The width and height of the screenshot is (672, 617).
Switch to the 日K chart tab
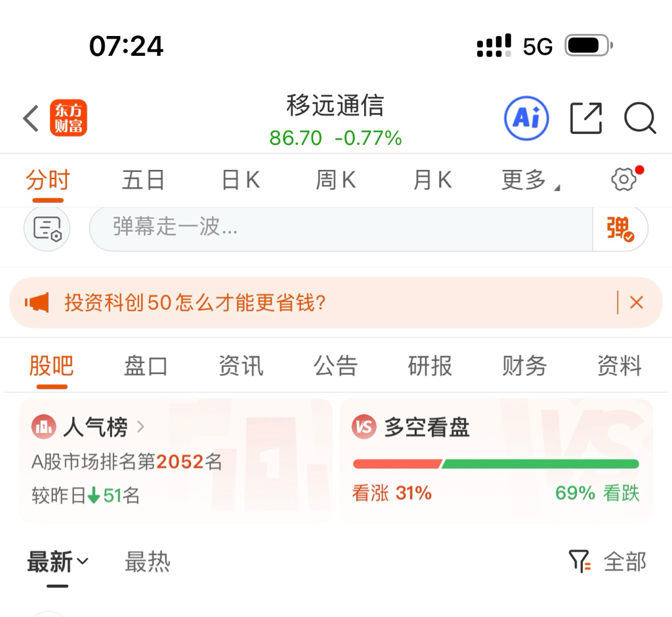coord(240,180)
